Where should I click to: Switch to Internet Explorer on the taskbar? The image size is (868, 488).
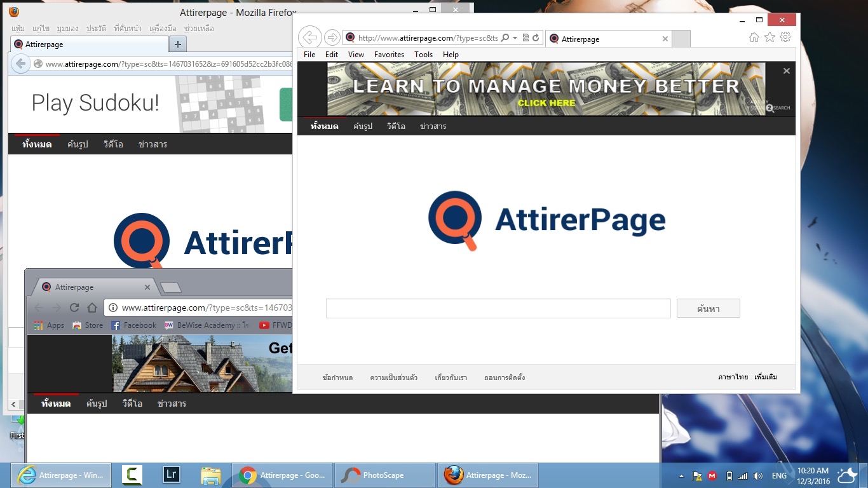(x=62, y=475)
